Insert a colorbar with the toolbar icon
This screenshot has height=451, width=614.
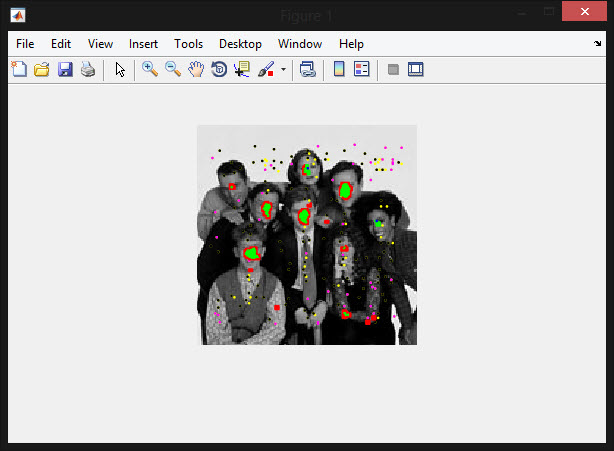[339, 69]
